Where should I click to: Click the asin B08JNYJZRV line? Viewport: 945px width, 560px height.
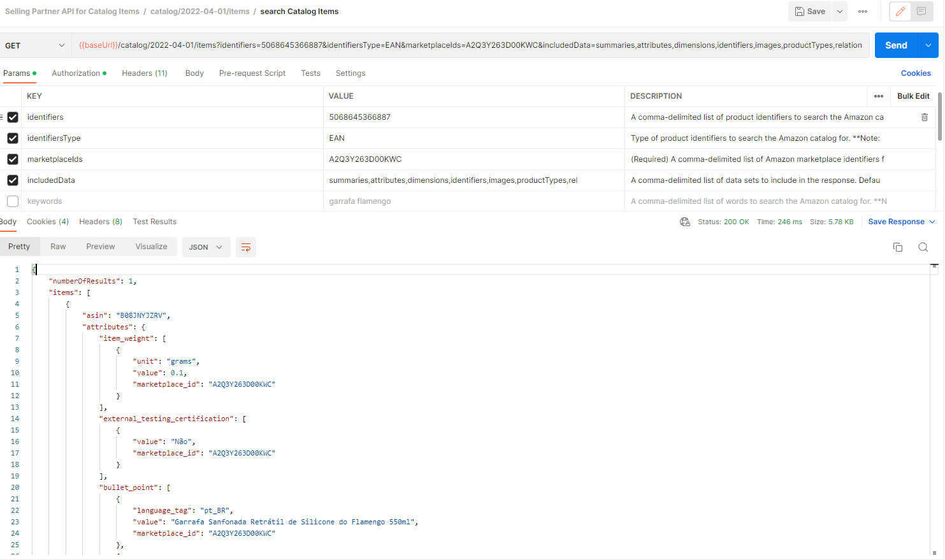click(126, 315)
